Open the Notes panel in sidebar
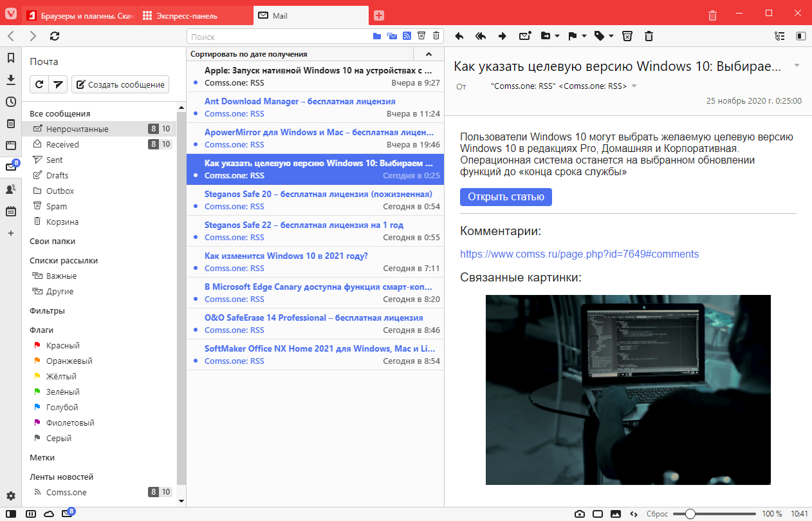The width and height of the screenshot is (812, 521). click(x=11, y=124)
